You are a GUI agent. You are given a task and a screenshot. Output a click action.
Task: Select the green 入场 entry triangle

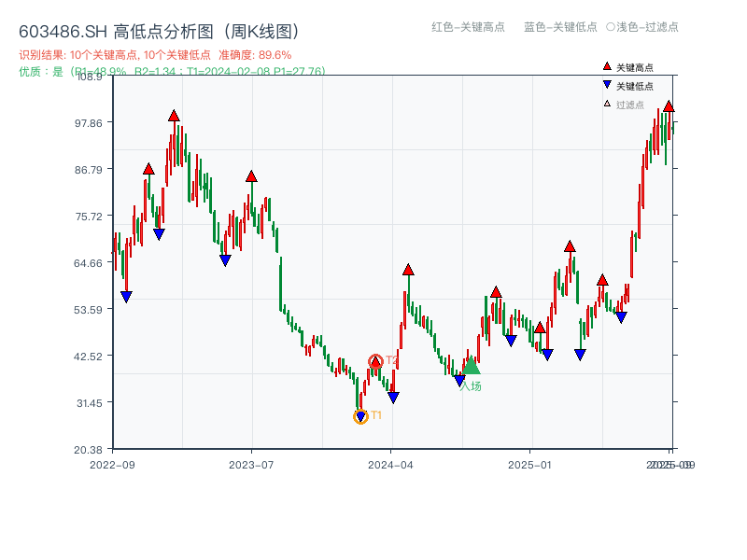click(472, 367)
